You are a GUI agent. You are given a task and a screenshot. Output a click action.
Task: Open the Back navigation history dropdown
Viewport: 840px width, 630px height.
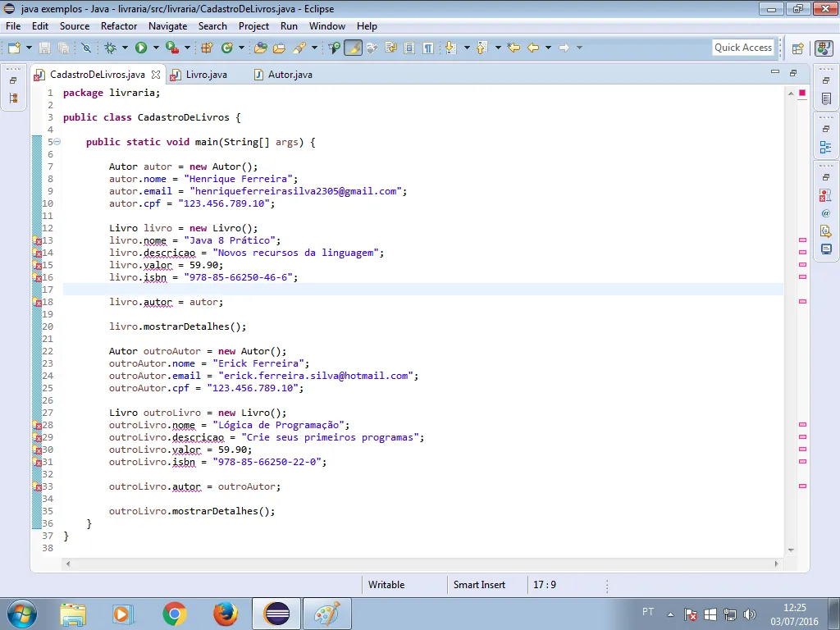point(547,48)
